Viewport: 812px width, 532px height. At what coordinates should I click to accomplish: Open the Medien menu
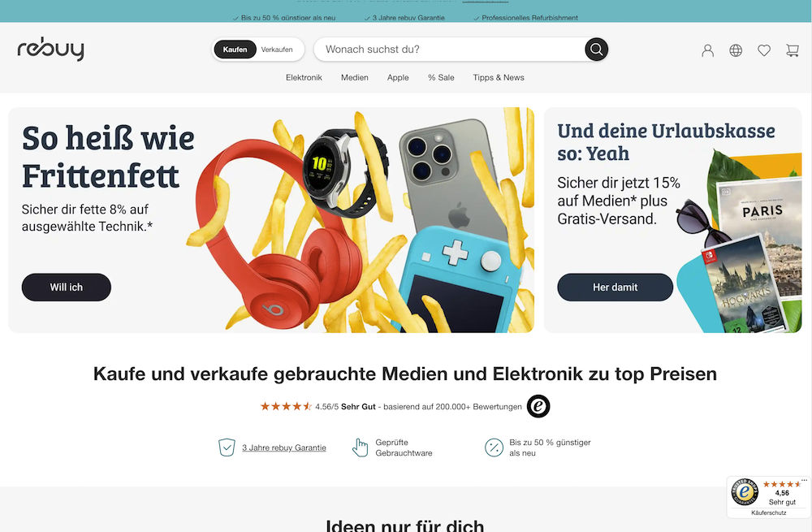[x=355, y=78]
